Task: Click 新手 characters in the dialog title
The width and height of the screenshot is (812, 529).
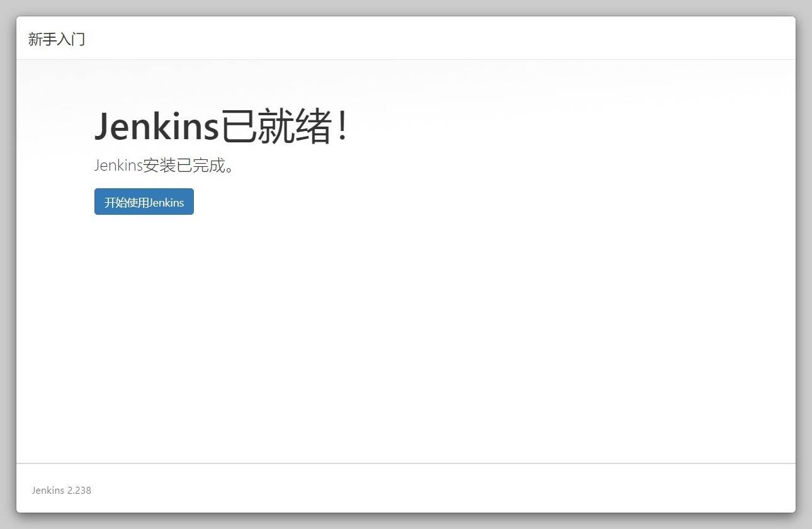Action: click(x=42, y=39)
